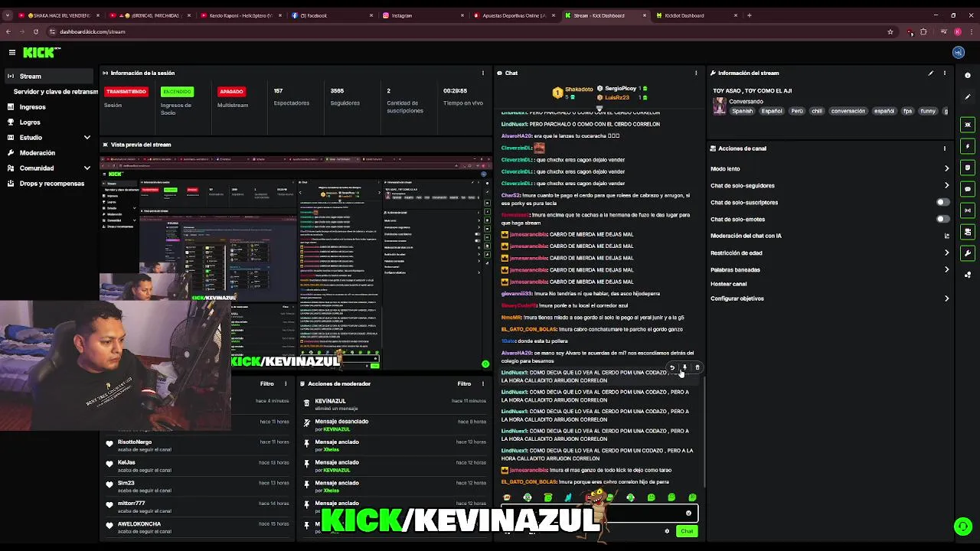
Task: Click the Spanish tag chip
Action: point(742,111)
